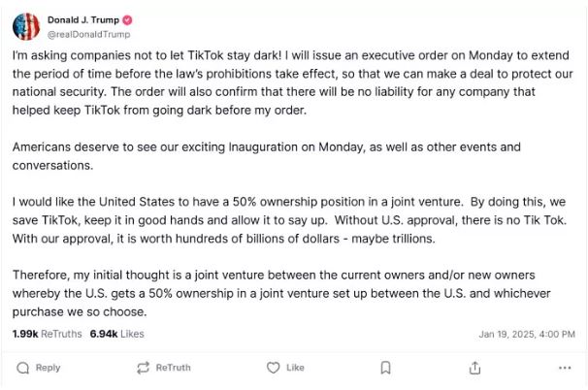View the 1.99k ReTruths list
This screenshot has height=390, width=588.
tap(47, 334)
